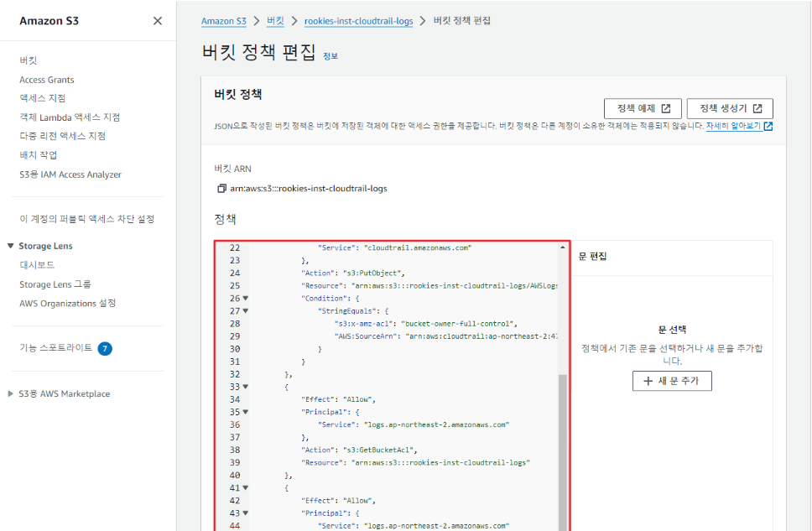The width and height of the screenshot is (812, 531).
Task: Click the "StringEquals" line in editor
Action: pyautogui.click(x=352, y=311)
